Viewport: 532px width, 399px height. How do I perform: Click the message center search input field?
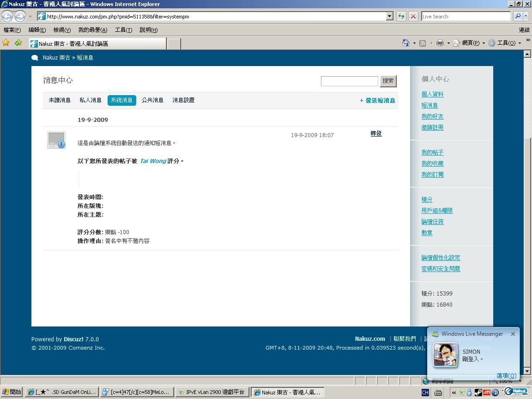point(349,81)
